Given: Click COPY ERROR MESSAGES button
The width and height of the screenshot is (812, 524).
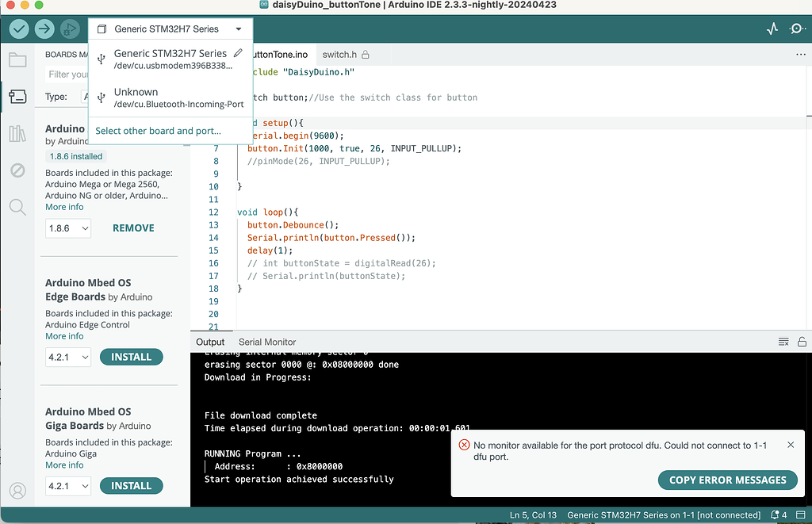Looking at the screenshot, I should coord(727,480).
